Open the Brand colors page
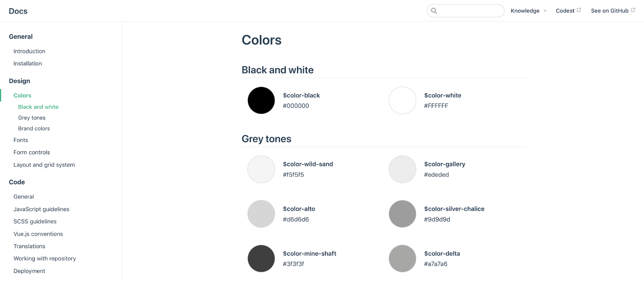Viewport: 644px width, 283px height. coord(34,128)
